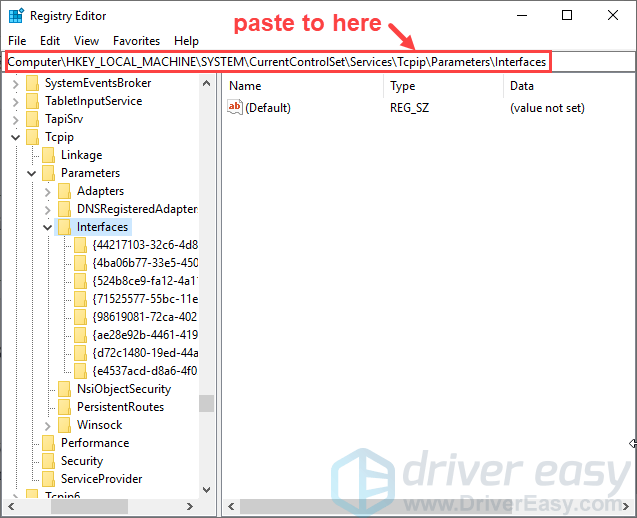637x518 pixels.
Task: Select the PersistentRoutes folder icon
Action: click(x=64, y=407)
